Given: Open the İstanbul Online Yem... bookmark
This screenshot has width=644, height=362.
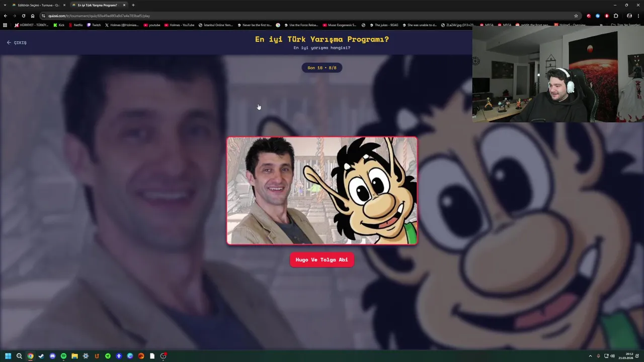Looking at the screenshot, I should coord(216,25).
